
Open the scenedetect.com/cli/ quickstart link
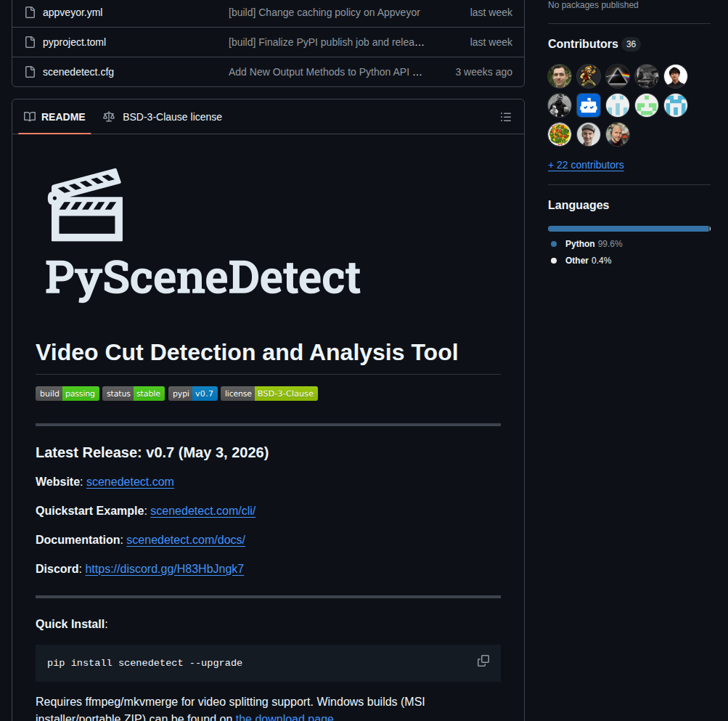pyautogui.click(x=203, y=510)
